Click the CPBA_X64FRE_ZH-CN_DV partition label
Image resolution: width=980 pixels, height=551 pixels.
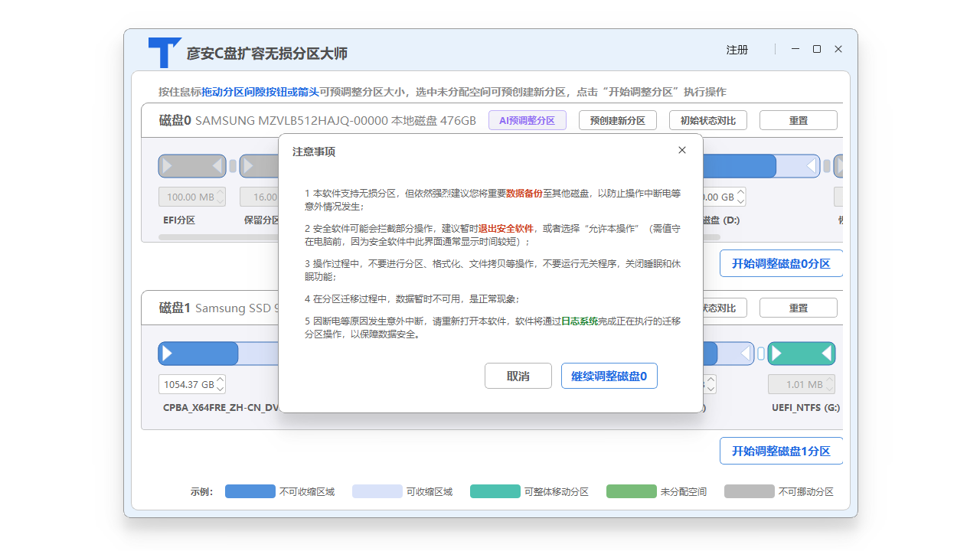coord(221,407)
